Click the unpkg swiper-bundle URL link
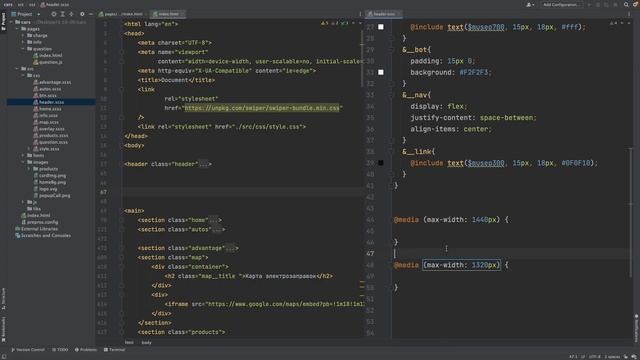Viewport: 640px width, 360px height. [x=262, y=108]
